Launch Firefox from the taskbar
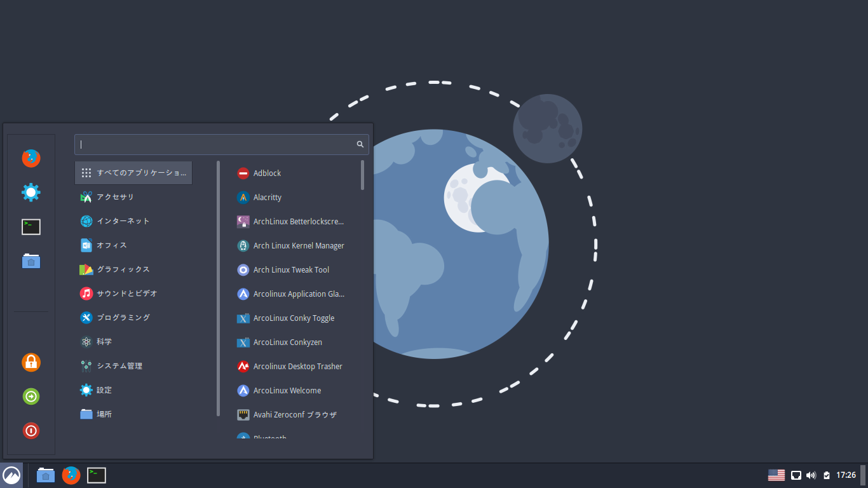 pos(71,475)
